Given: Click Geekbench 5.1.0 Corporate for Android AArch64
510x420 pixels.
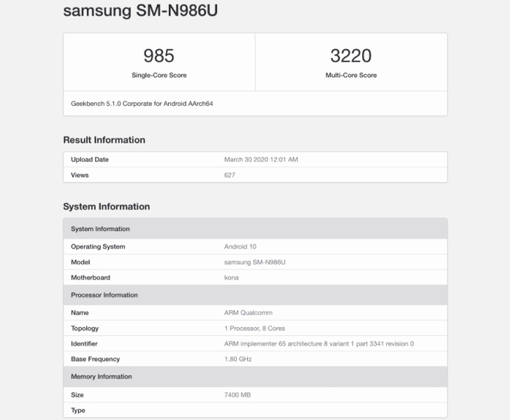Looking at the screenshot, I should tap(142, 104).
